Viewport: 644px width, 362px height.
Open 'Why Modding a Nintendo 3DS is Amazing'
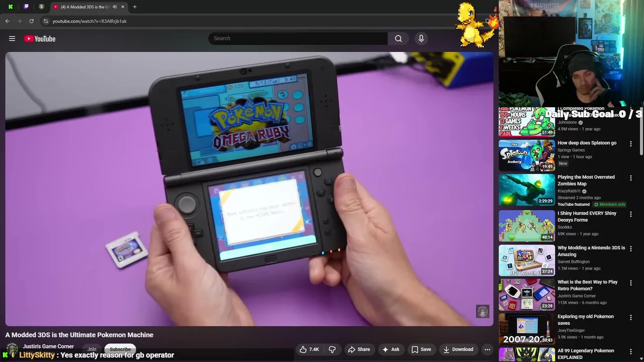coord(591,251)
